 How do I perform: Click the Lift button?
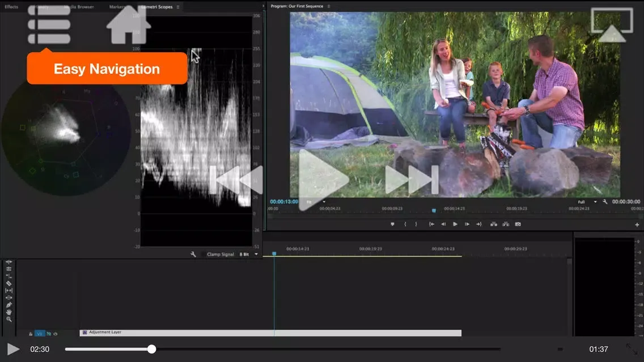[494, 224]
